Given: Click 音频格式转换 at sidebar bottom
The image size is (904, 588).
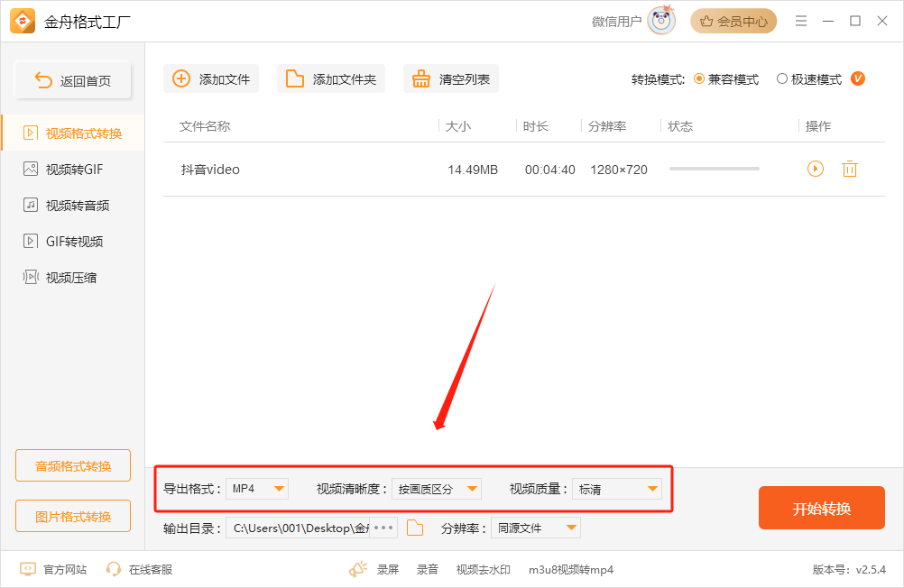Looking at the screenshot, I should [72, 465].
